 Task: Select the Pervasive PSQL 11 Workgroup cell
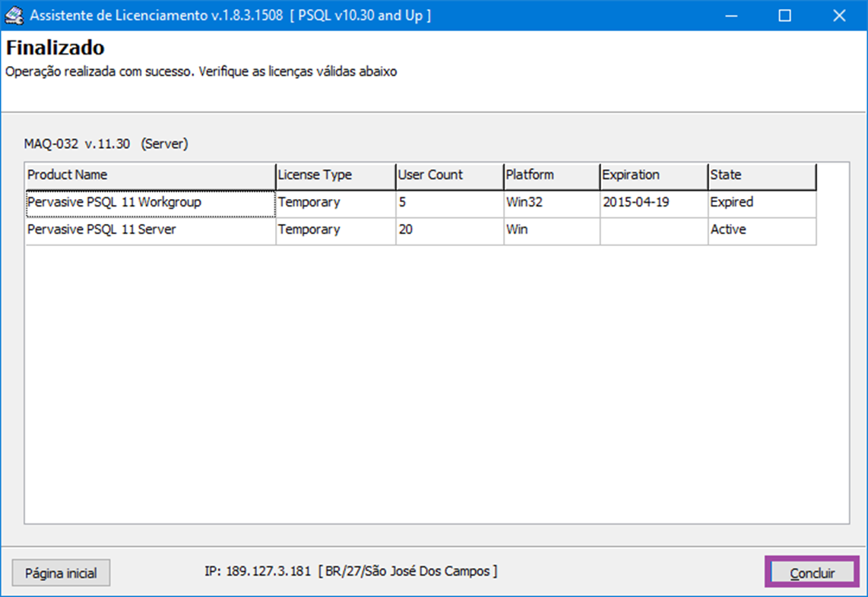150,203
